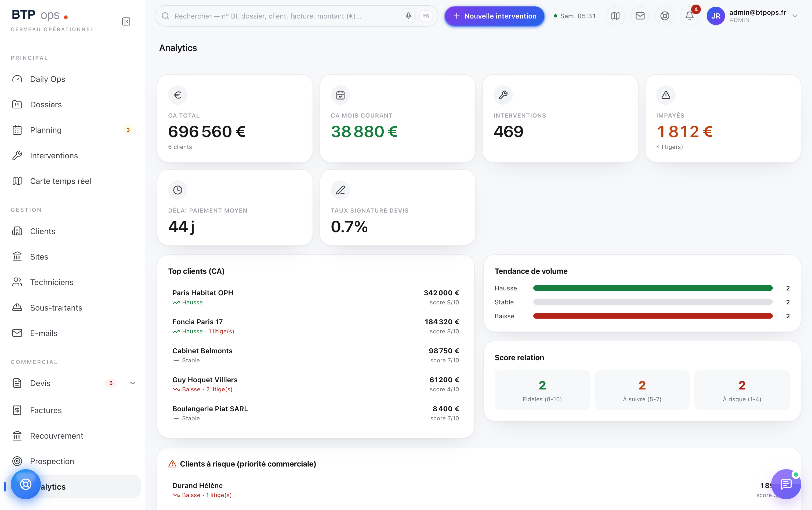This screenshot has width=812, height=510.
Task: Click the Daily Ops gauge icon
Action: click(x=17, y=79)
